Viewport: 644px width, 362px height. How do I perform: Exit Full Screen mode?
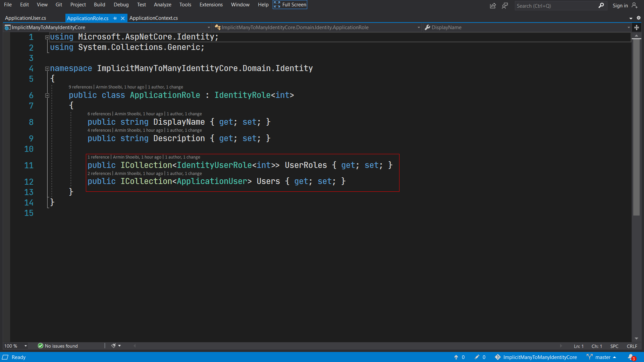tap(289, 4)
